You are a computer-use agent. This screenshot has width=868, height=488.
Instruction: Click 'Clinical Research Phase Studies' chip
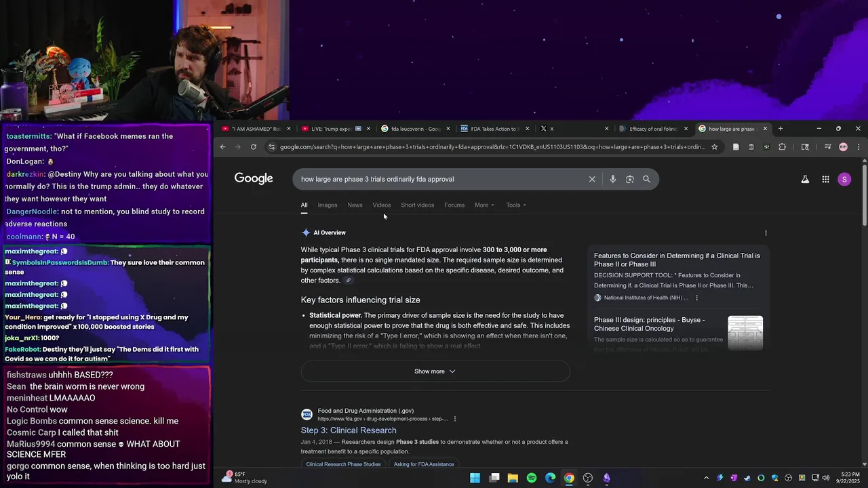pos(343,464)
